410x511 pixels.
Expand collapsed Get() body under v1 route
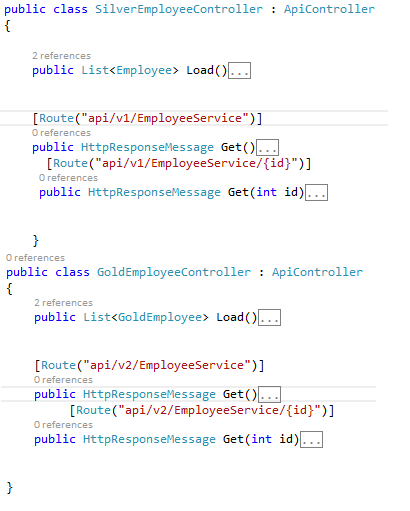pyautogui.click(x=267, y=148)
